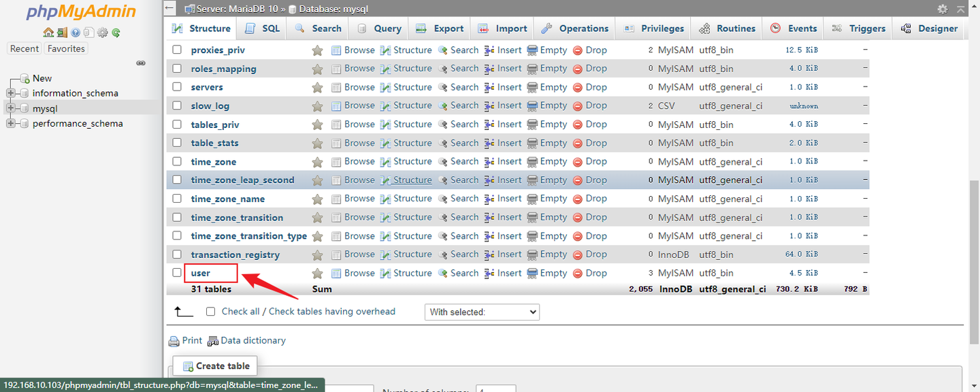Browse the user table

(359, 272)
